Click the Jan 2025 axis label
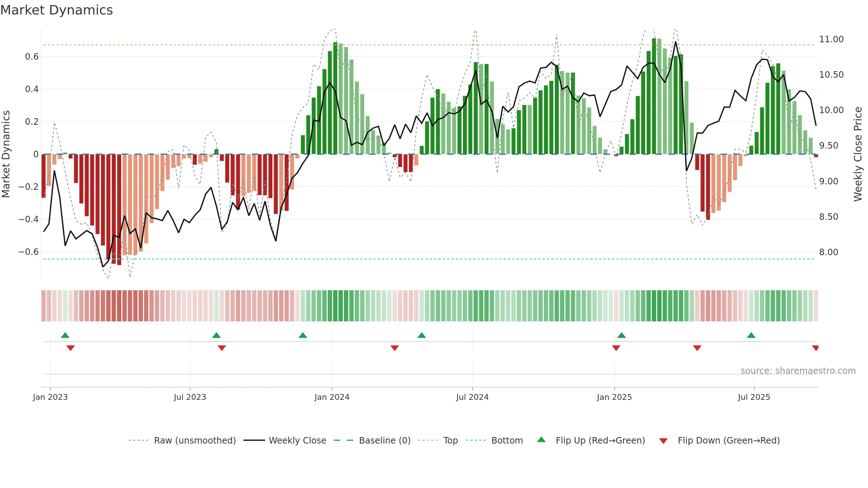 point(614,397)
